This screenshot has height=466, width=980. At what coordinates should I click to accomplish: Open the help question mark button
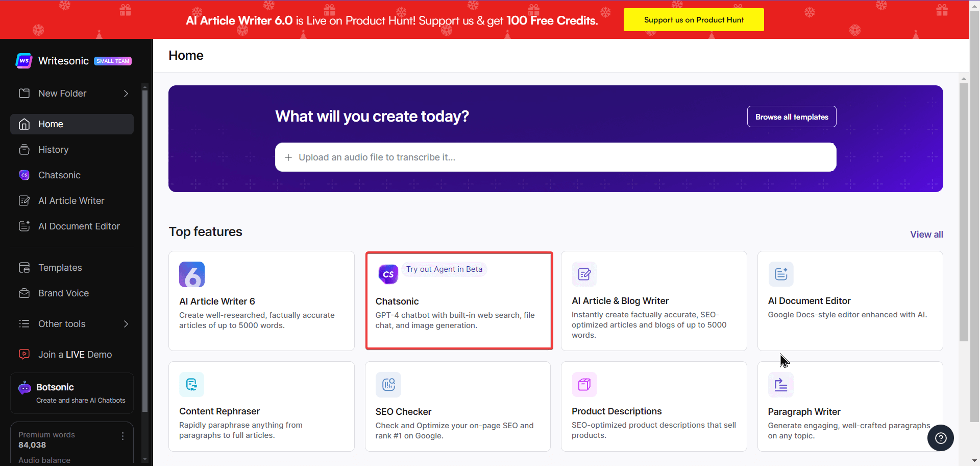click(940, 438)
